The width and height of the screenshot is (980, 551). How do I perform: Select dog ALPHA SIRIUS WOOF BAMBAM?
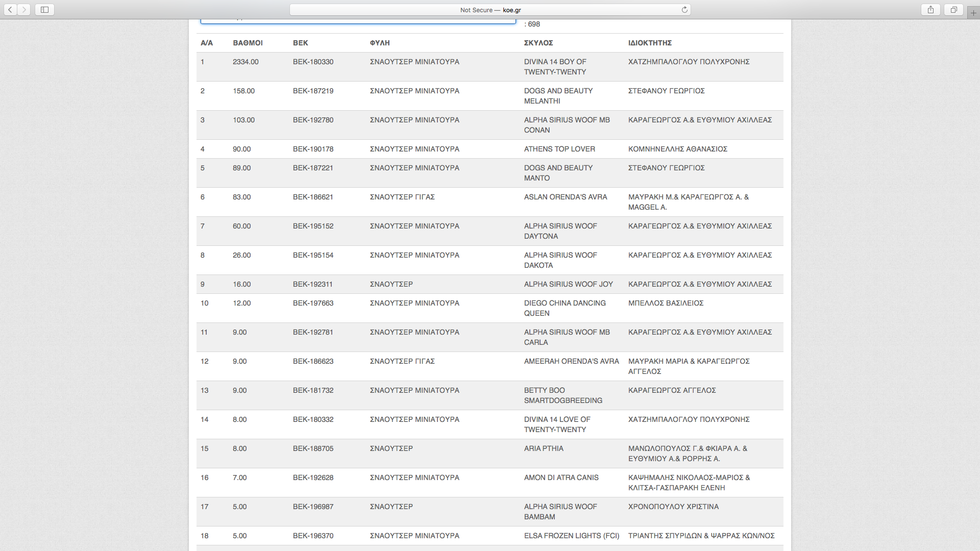click(560, 512)
